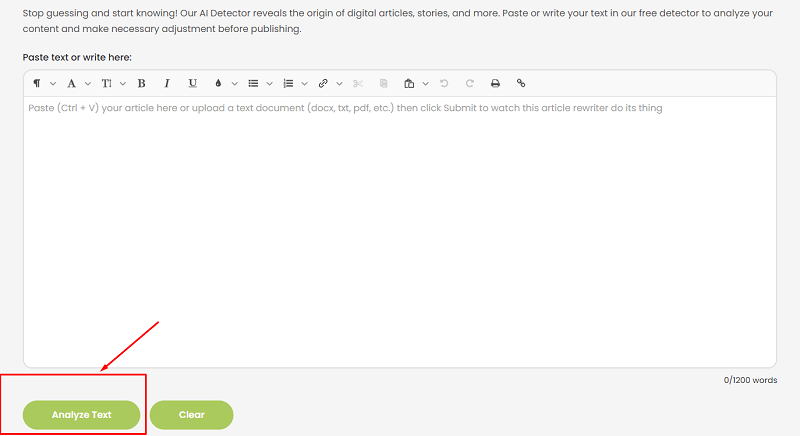Click the copy icon in toolbar
800x436 pixels.
[383, 83]
